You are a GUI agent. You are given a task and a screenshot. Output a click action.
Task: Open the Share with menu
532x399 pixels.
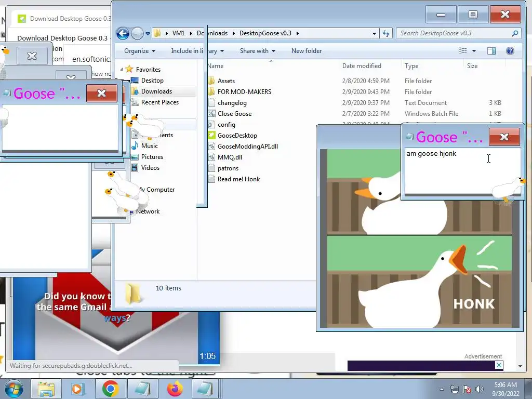[x=257, y=51]
